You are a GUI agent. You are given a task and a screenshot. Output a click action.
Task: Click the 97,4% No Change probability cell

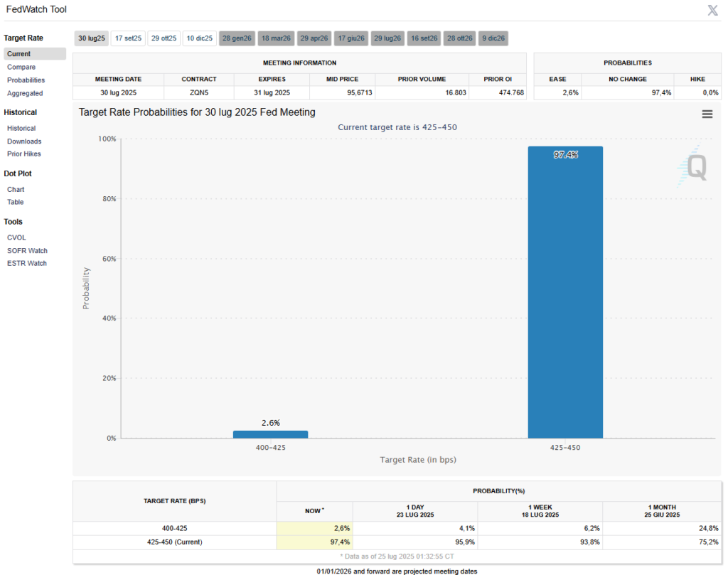[628, 93]
